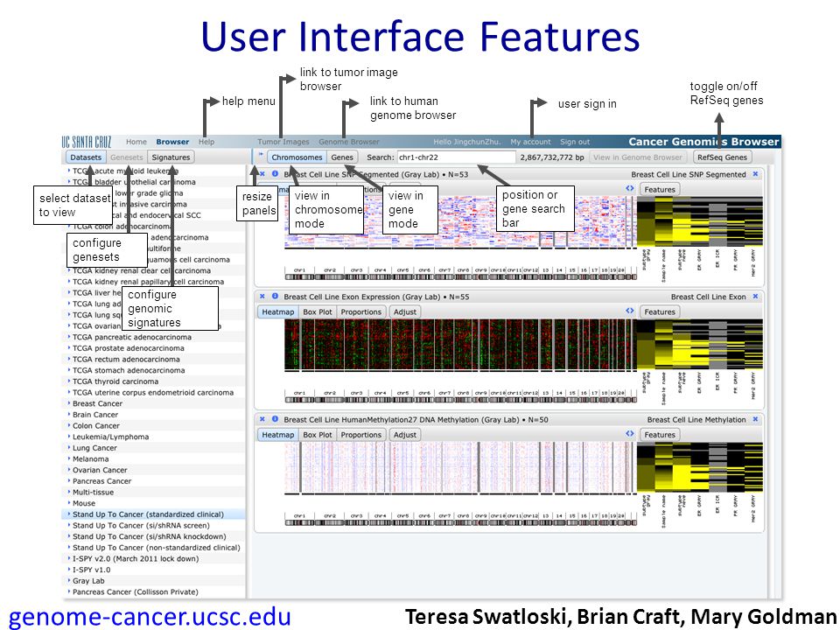The height and width of the screenshot is (630, 840).
Task: Open info icon for Exon Expression dataset
Action: click(275, 296)
